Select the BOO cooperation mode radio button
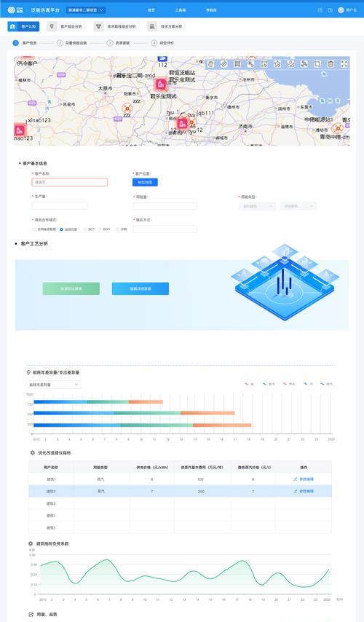Viewport: 364px width, 622px height. tap(100, 229)
